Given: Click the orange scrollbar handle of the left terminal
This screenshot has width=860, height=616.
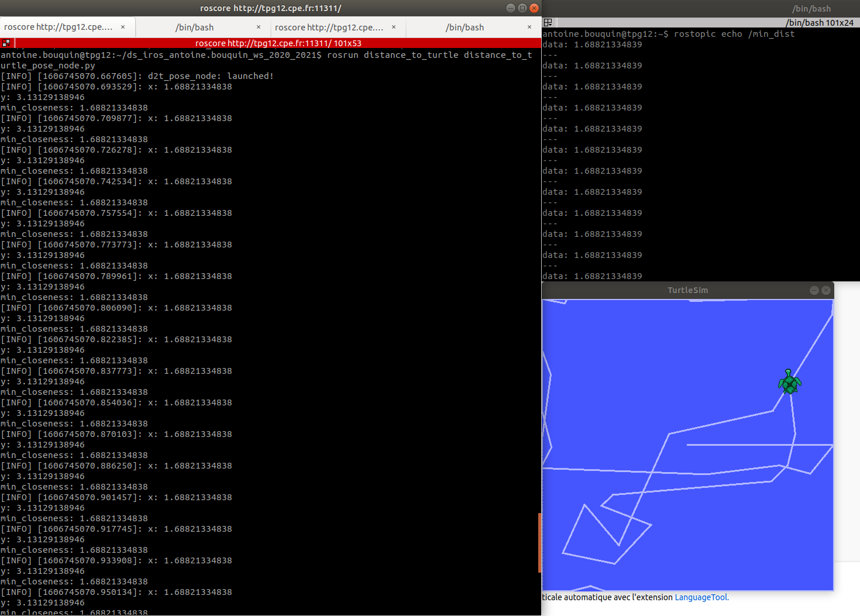Looking at the screenshot, I should point(539,543).
